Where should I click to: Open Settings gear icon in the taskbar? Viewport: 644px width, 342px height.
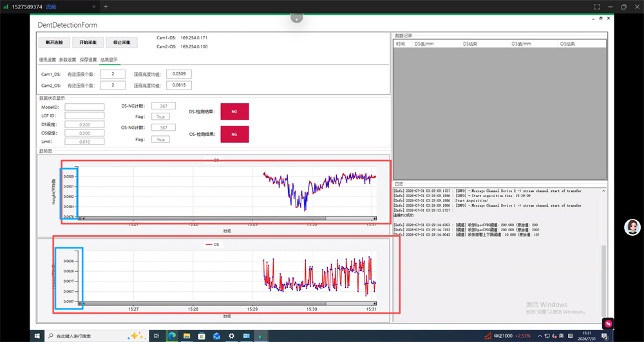coord(231,336)
